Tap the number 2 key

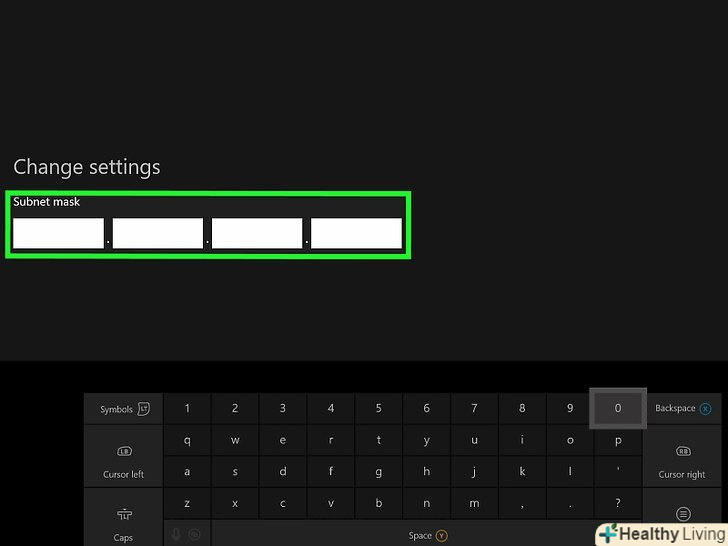click(x=235, y=408)
